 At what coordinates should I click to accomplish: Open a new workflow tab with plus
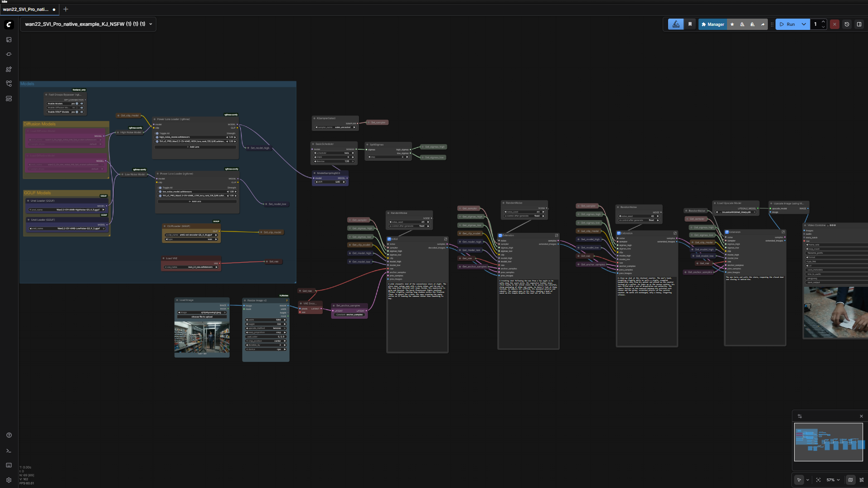coord(66,9)
